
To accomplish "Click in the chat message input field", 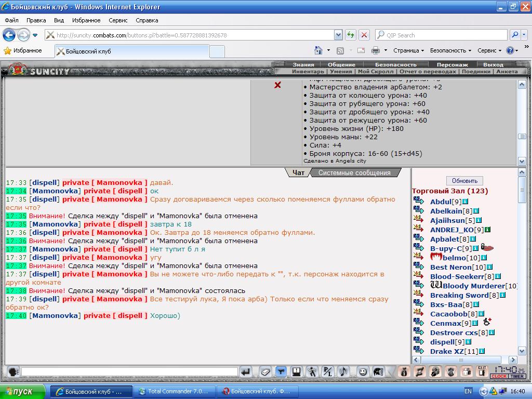I will pyautogui.click(x=129, y=372).
